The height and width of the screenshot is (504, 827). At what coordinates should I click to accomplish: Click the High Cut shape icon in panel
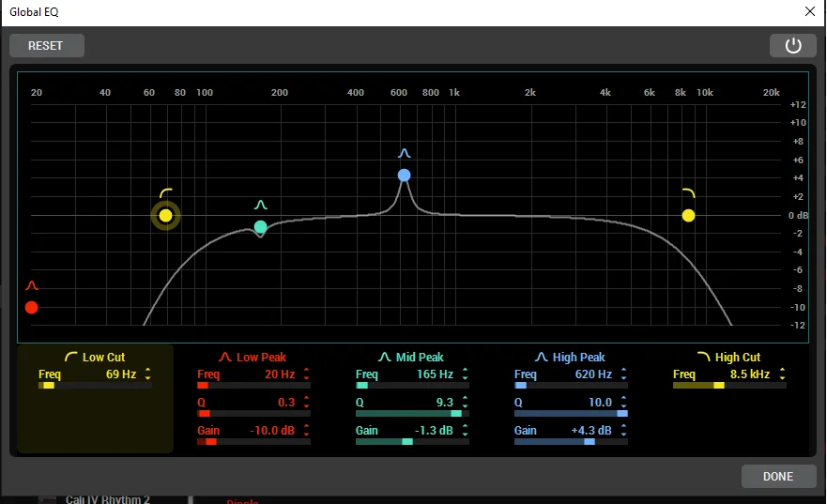[704, 357]
